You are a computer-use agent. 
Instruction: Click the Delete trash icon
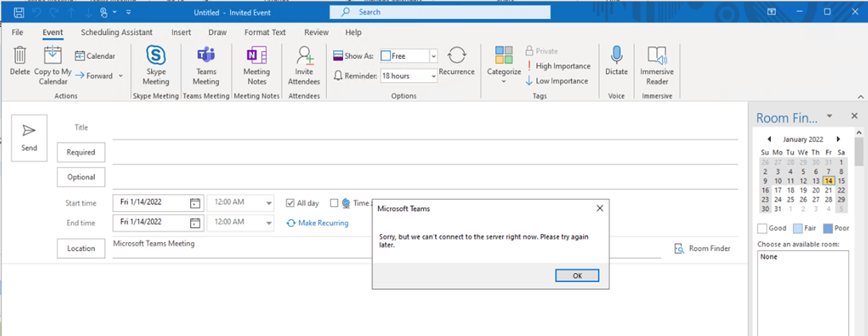20,56
